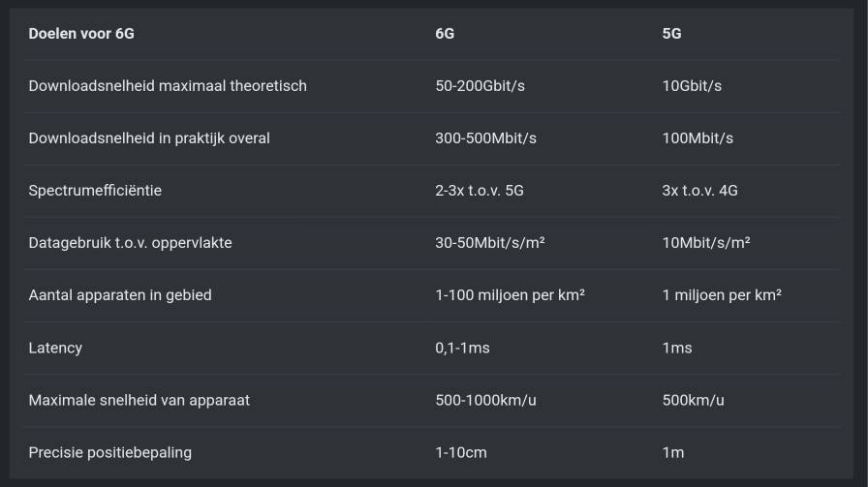The height and width of the screenshot is (487, 868).
Task: Click the "Doelen voor 6G" header cell
Action: (81, 34)
